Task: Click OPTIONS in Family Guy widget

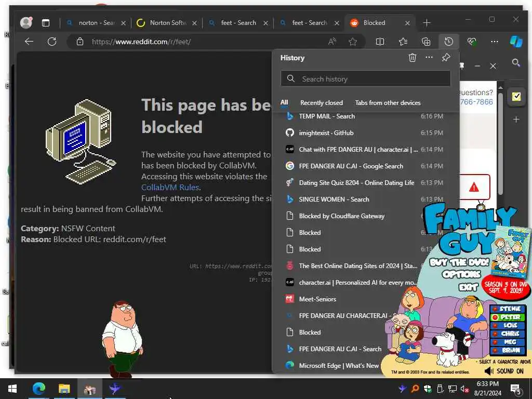Action: pos(461,274)
